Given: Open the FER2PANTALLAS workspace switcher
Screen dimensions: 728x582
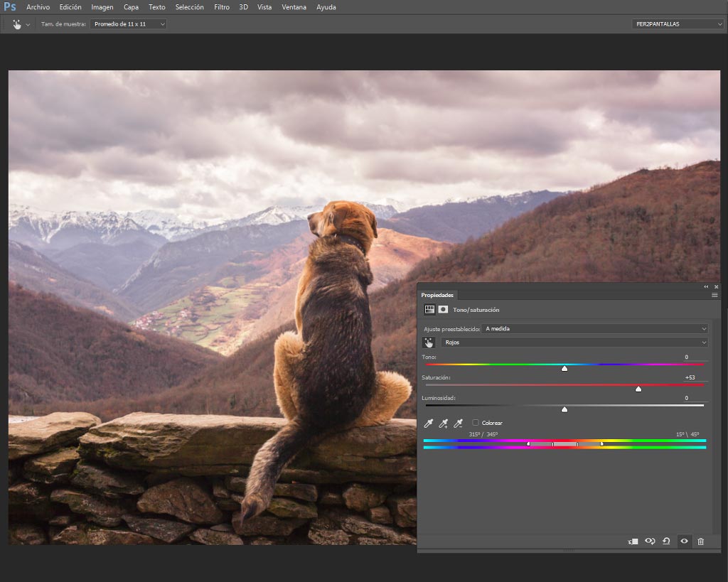Looking at the screenshot, I should (x=678, y=24).
